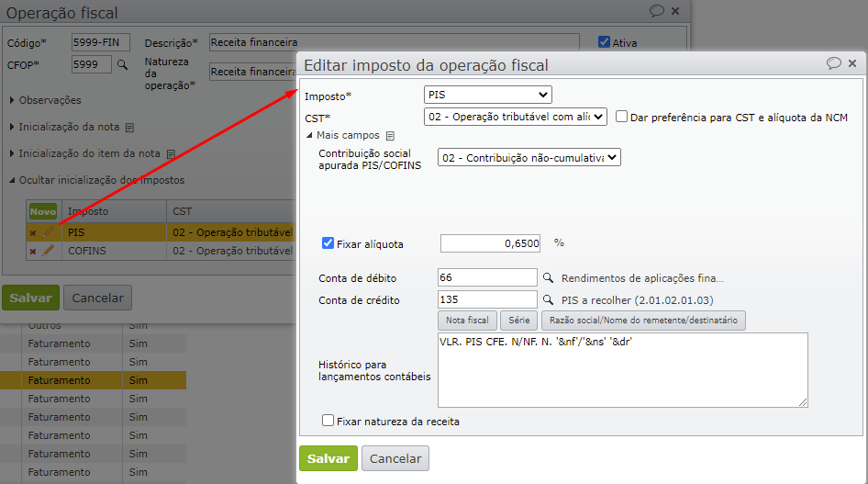The height and width of the screenshot is (484, 868).
Task: Open the CST dropdown
Action: tap(516, 117)
